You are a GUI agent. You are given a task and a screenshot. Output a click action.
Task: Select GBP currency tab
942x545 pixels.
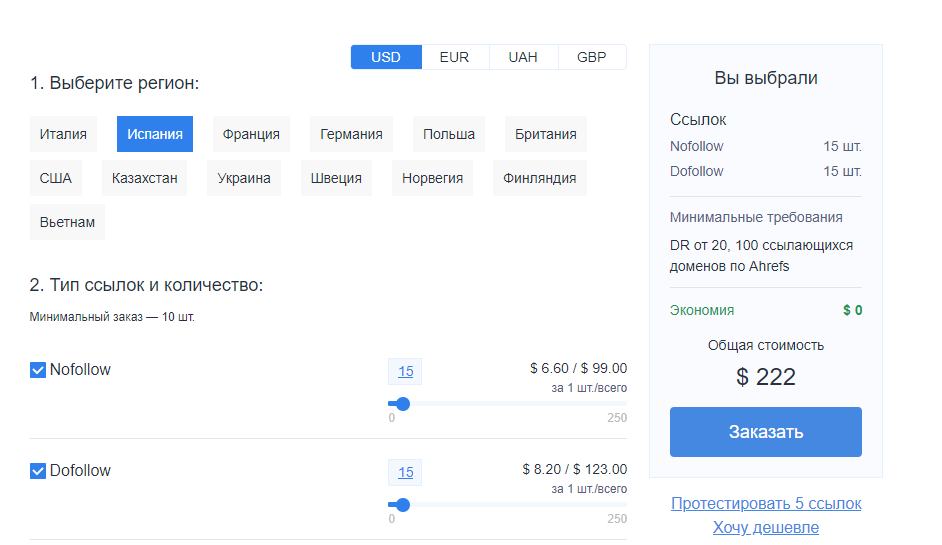tap(592, 57)
